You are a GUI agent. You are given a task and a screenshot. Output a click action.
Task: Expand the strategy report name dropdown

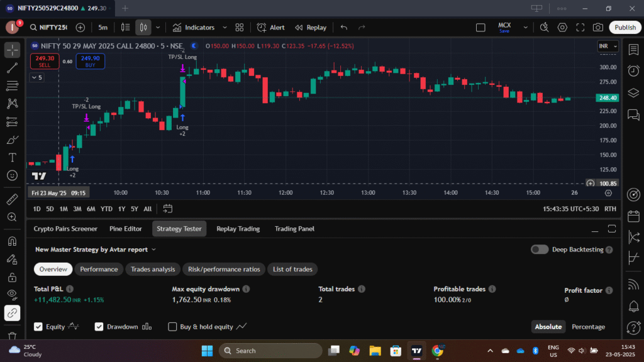153,250
